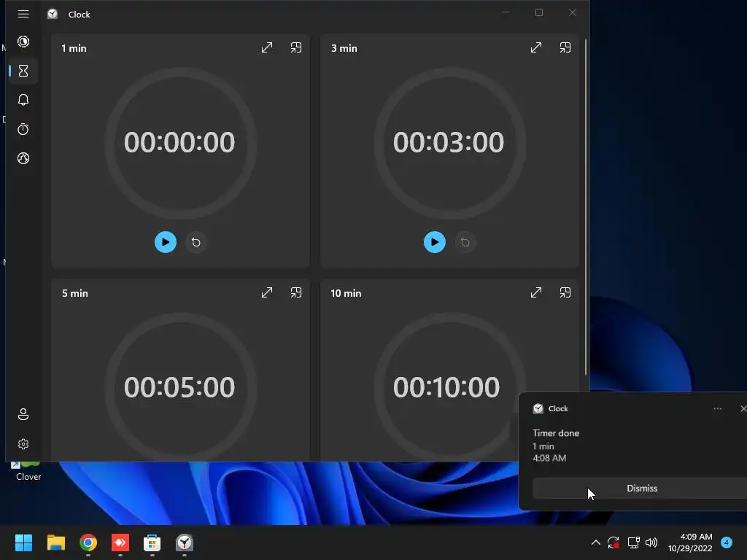Click the Clock timers vertical scrollbar
The image size is (747, 560).
(586, 207)
